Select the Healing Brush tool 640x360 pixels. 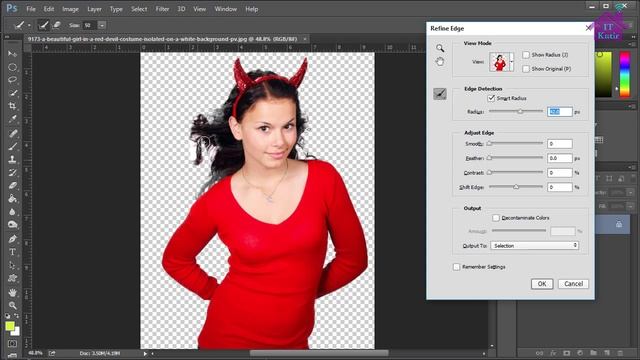tap(13, 133)
